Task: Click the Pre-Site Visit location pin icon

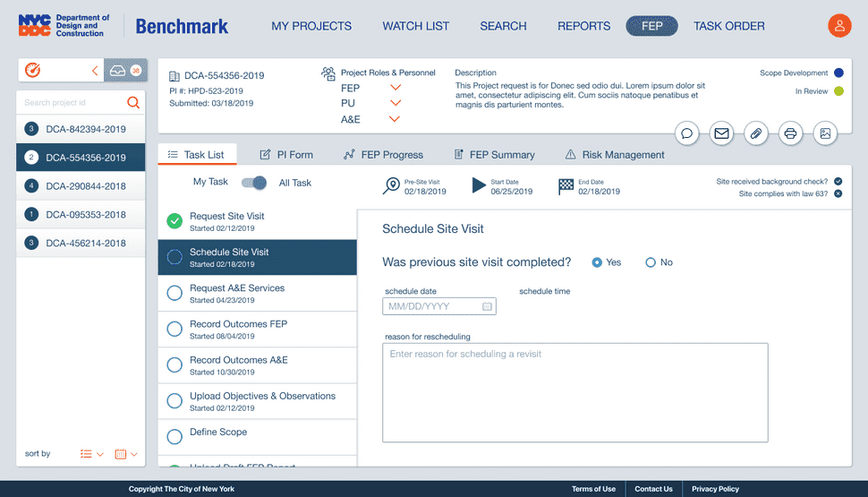Action: coord(391,185)
